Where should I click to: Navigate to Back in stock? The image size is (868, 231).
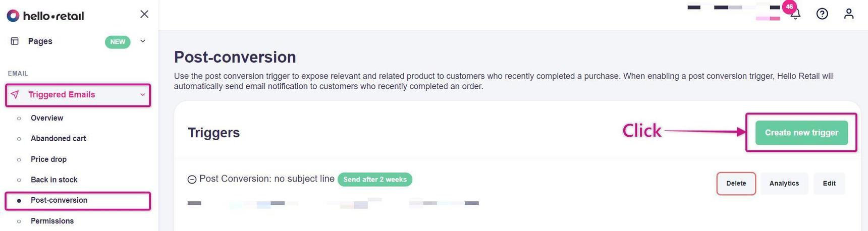tap(54, 180)
